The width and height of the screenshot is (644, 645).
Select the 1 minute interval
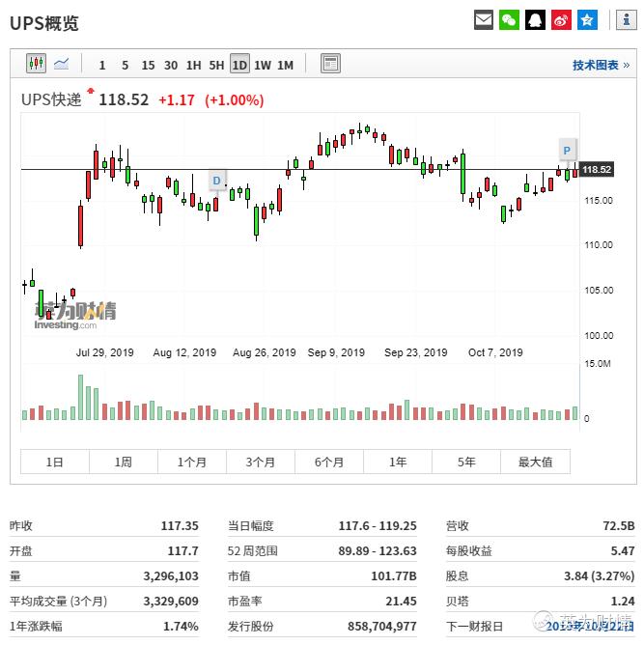[102, 66]
